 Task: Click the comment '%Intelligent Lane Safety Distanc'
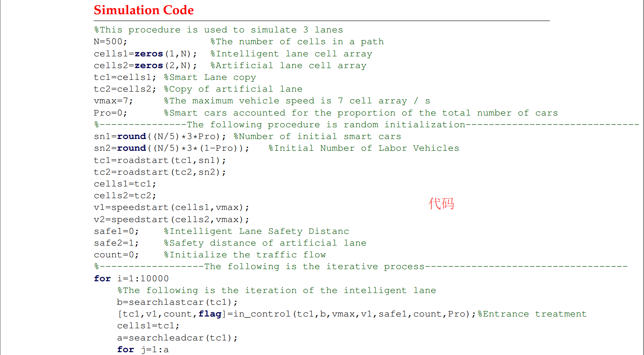[x=256, y=231]
